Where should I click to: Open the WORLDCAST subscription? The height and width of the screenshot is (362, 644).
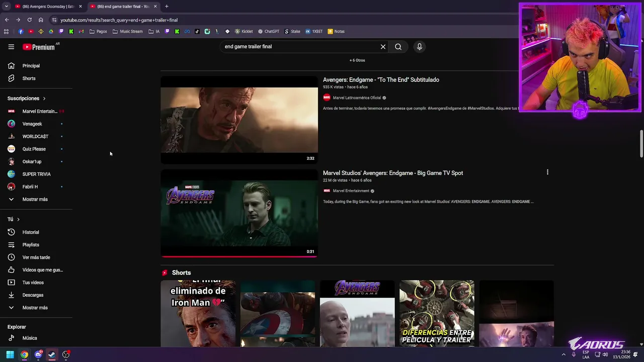pos(36,136)
